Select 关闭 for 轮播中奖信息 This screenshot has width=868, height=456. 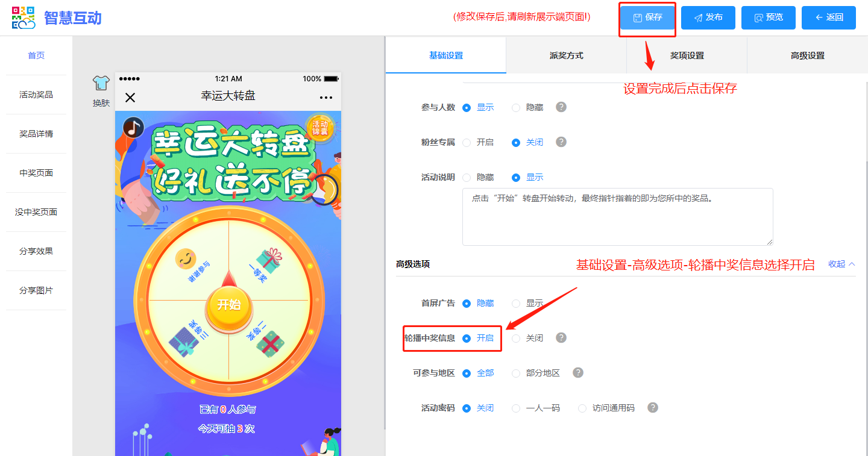coord(516,339)
